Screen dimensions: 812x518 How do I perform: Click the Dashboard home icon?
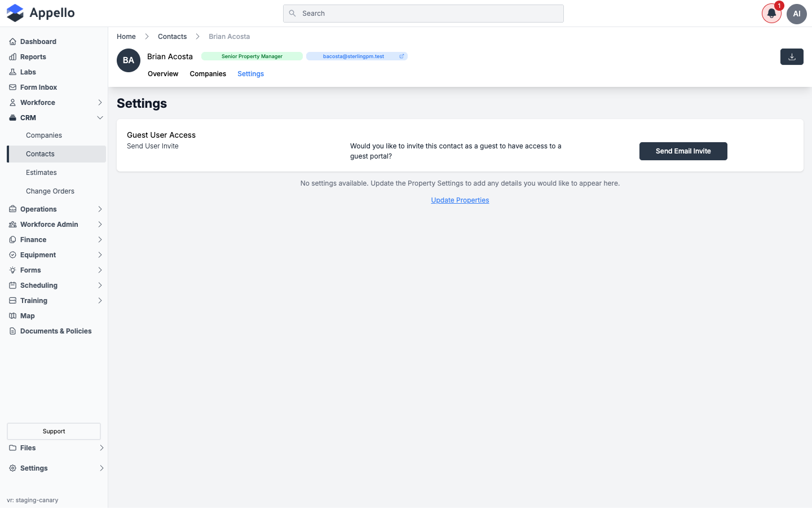point(12,42)
